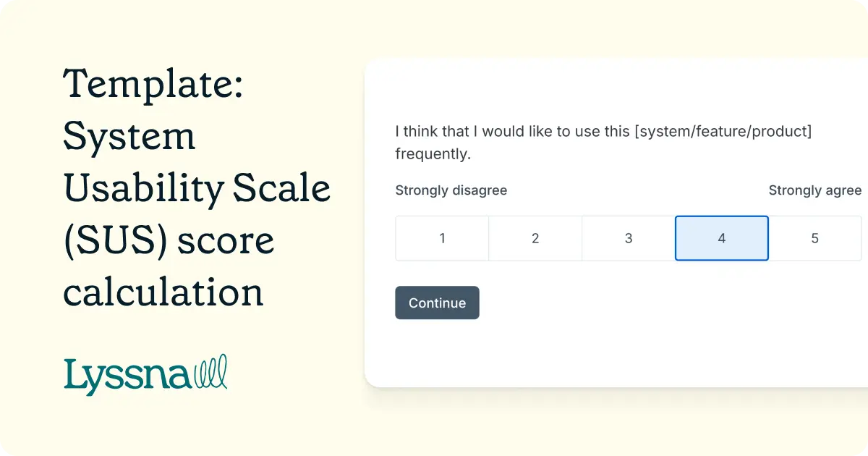The image size is (868, 456).
Task: Select rating option 2
Action: (535, 237)
